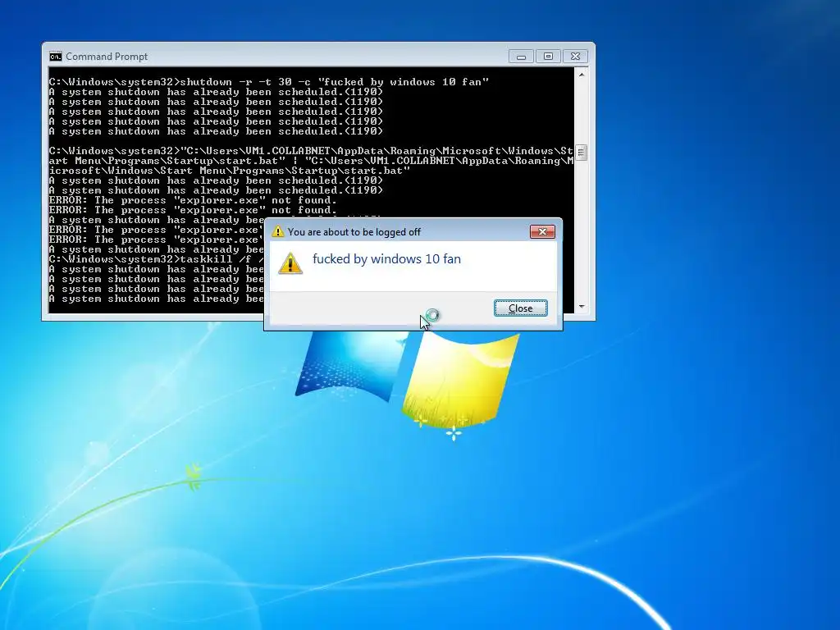Click the 'You are about to be logged off' title
This screenshot has height=630, width=840.
[x=354, y=232]
